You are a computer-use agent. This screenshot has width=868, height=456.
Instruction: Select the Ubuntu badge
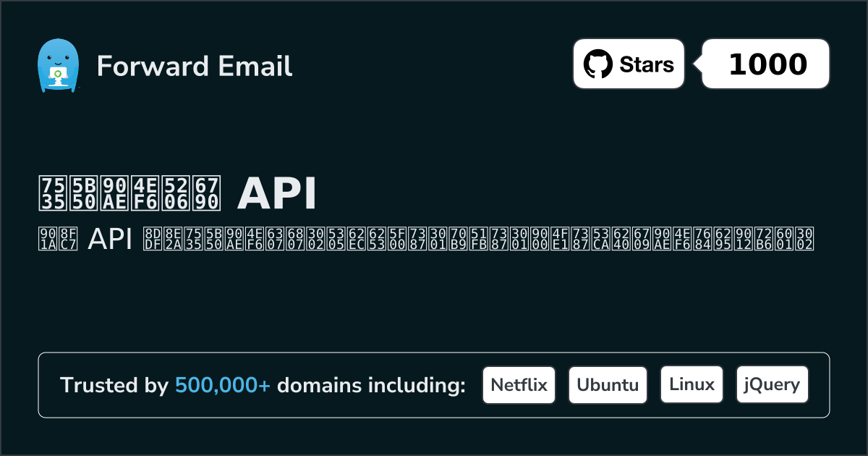(x=608, y=385)
